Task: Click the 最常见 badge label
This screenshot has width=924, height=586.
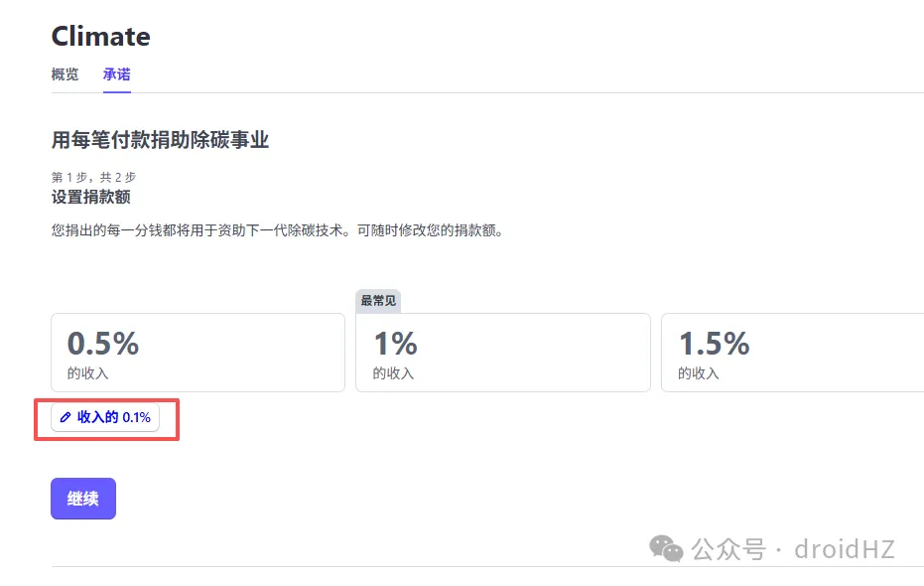Action: click(x=378, y=301)
